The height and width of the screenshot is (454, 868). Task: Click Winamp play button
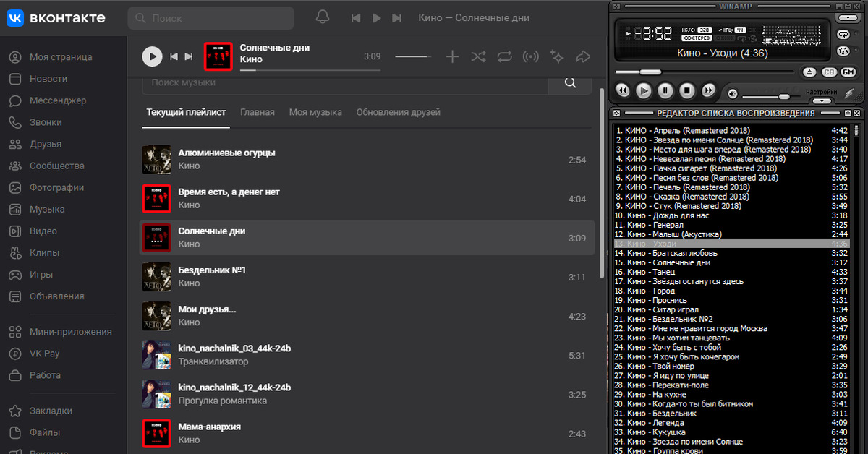point(644,91)
